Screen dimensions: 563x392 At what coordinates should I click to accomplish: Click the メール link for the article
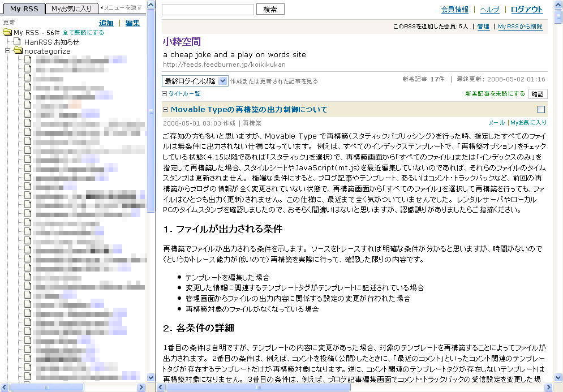[x=497, y=123]
